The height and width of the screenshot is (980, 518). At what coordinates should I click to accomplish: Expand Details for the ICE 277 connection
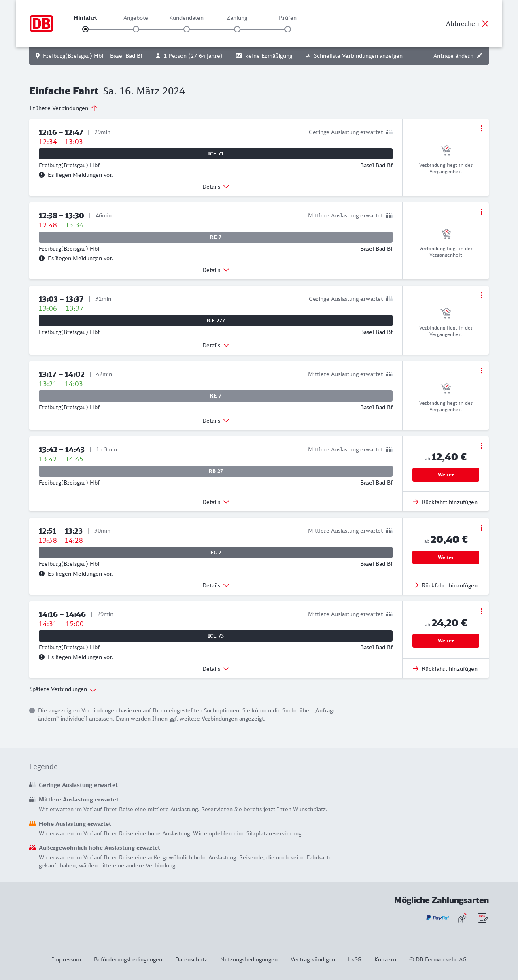click(x=215, y=345)
